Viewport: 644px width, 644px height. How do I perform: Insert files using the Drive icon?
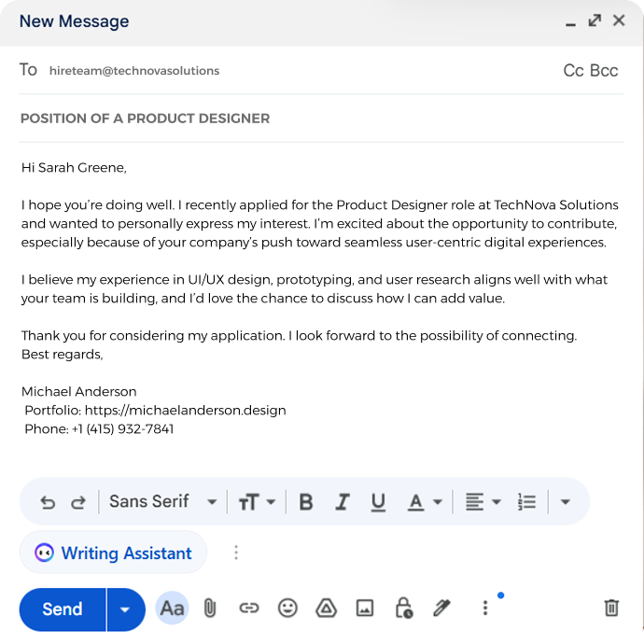[326, 608]
